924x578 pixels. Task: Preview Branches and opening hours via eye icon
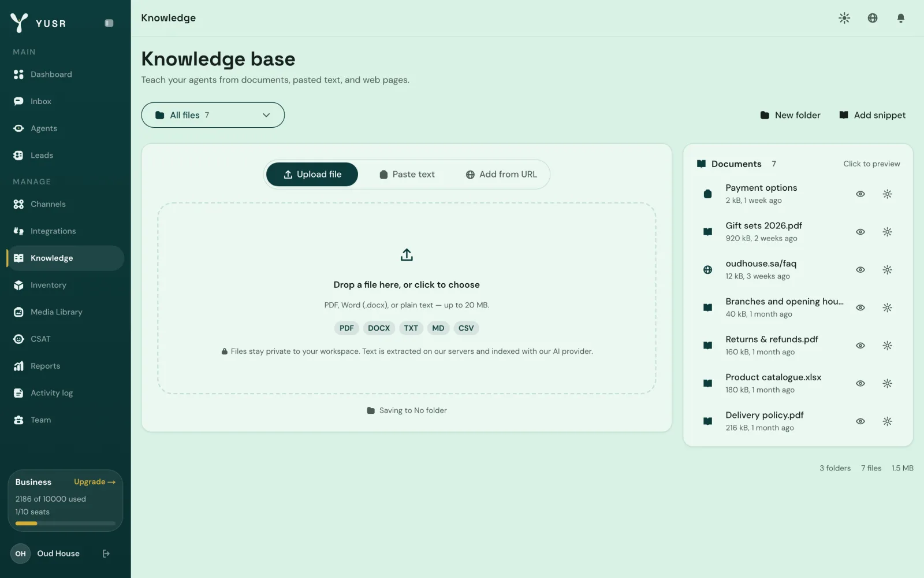click(x=860, y=307)
